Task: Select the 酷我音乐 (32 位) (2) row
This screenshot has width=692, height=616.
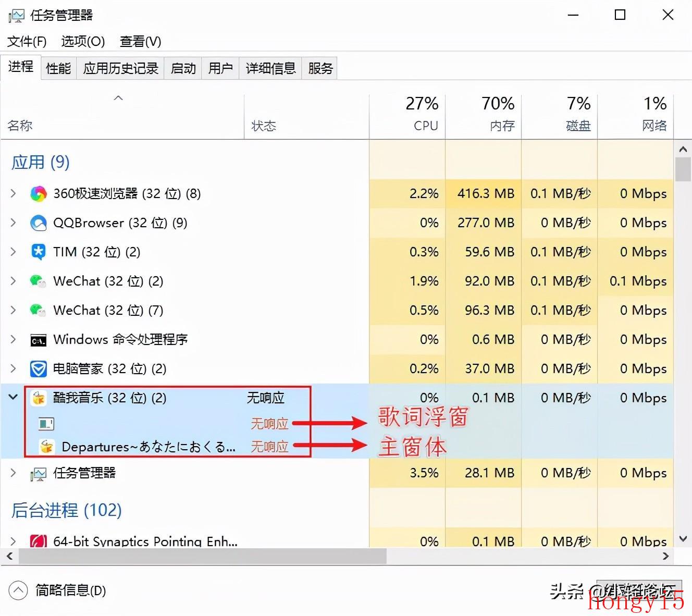Action: point(337,398)
